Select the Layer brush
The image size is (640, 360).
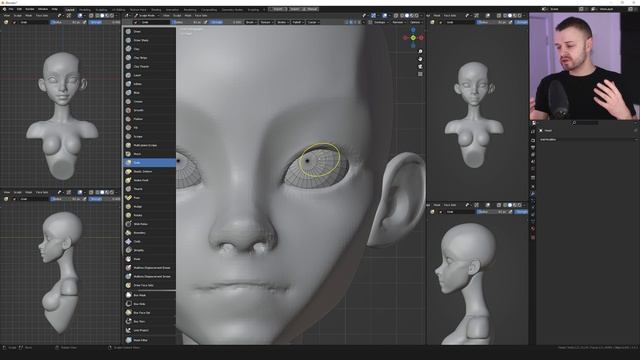(149, 76)
